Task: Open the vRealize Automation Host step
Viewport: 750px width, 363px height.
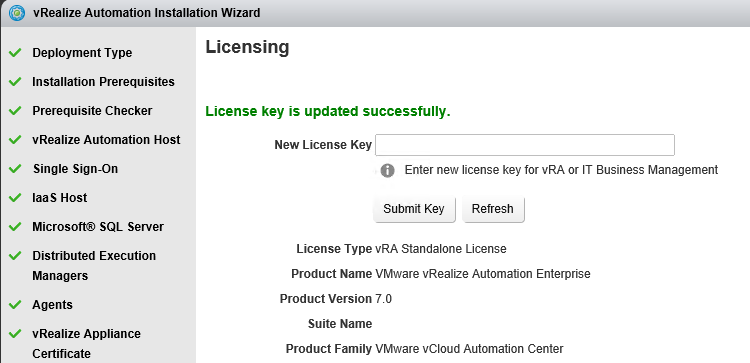Action: [106, 140]
